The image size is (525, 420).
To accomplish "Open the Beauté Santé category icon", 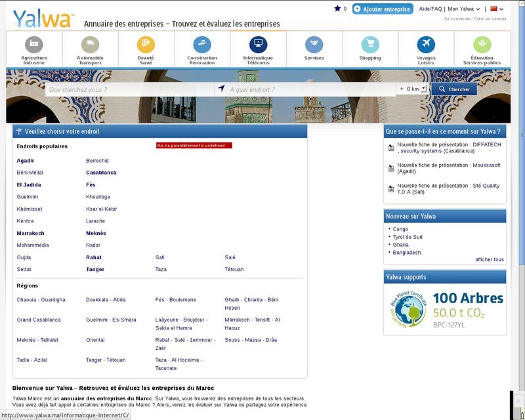I will (x=146, y=44).
